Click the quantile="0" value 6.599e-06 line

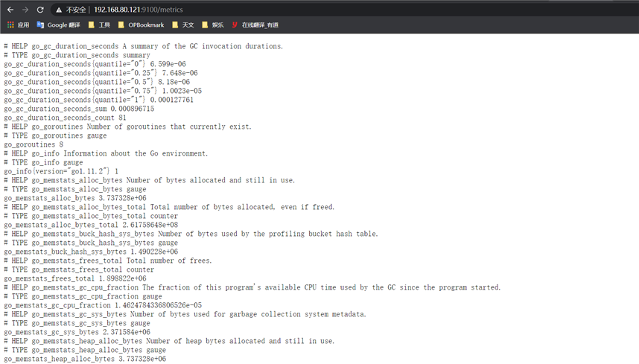[95, 64]
